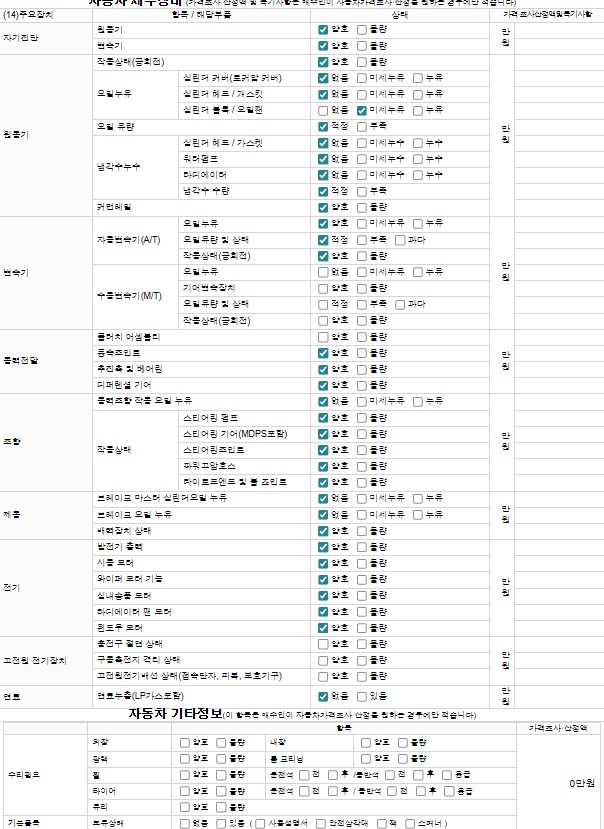Click the 자동차 기타정보 section heading
This screenshot has width=604, height=829.
click(176, 714)
